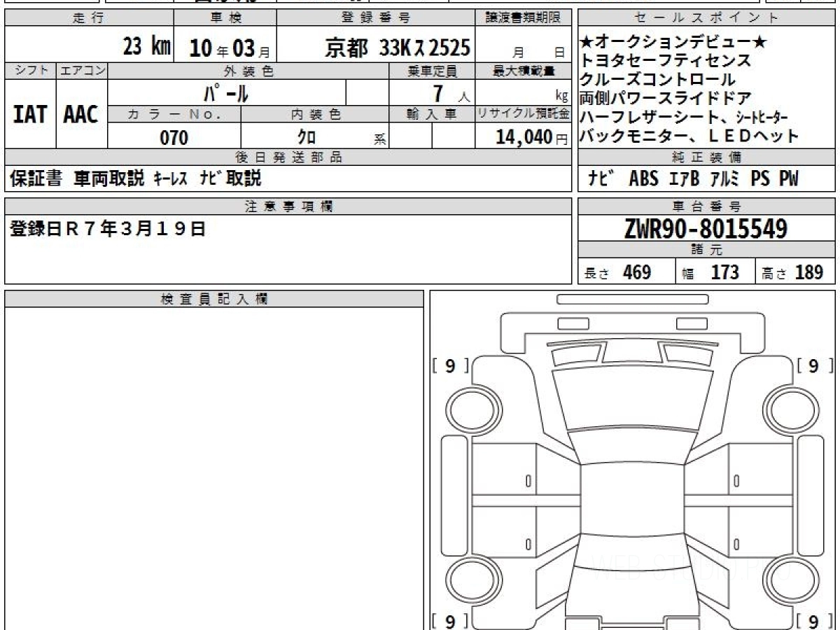Select the 車両取説 item

(109, 179)
